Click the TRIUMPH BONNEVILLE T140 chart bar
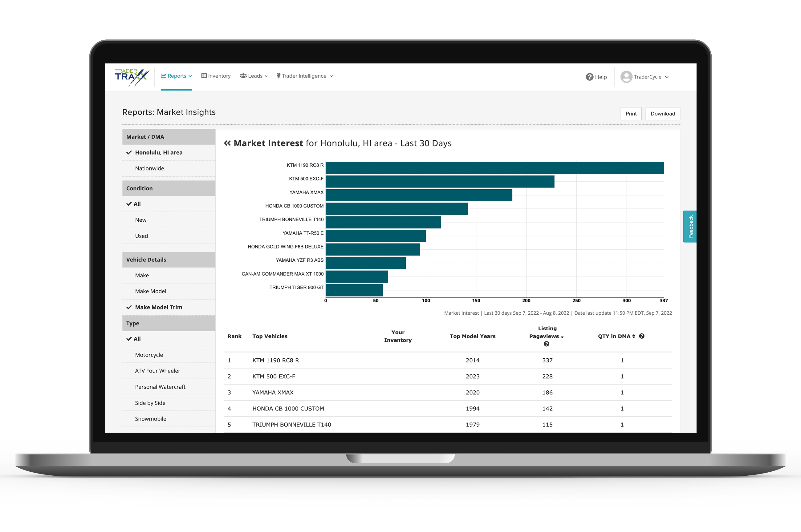Screen dimensions: 801x532 coord(383,222)
